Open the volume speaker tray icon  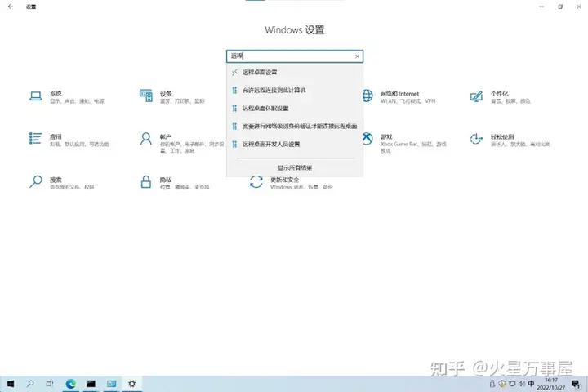pos(522,384)
